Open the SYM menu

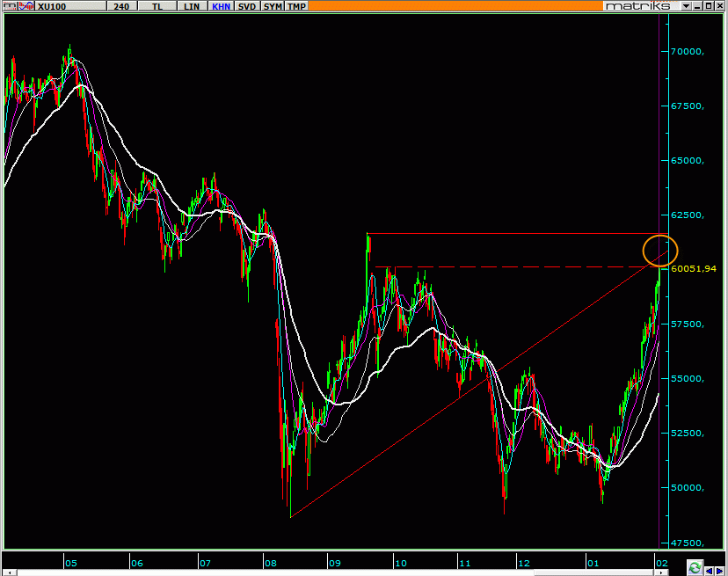[273, 6]
